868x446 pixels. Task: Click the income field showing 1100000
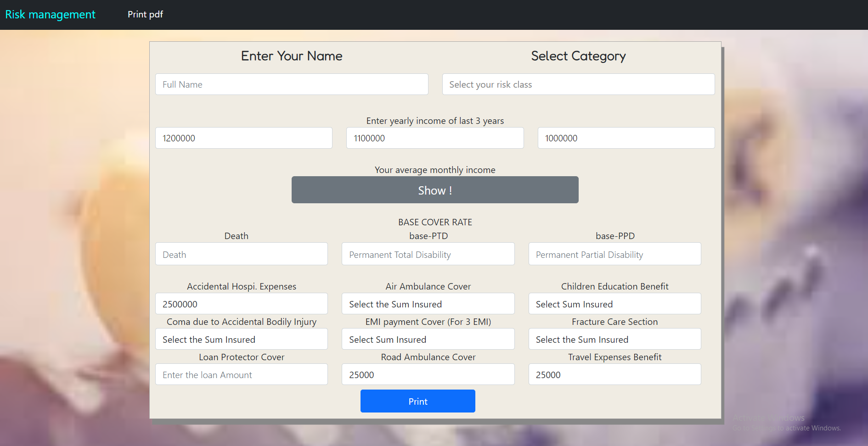click(434, 138)
